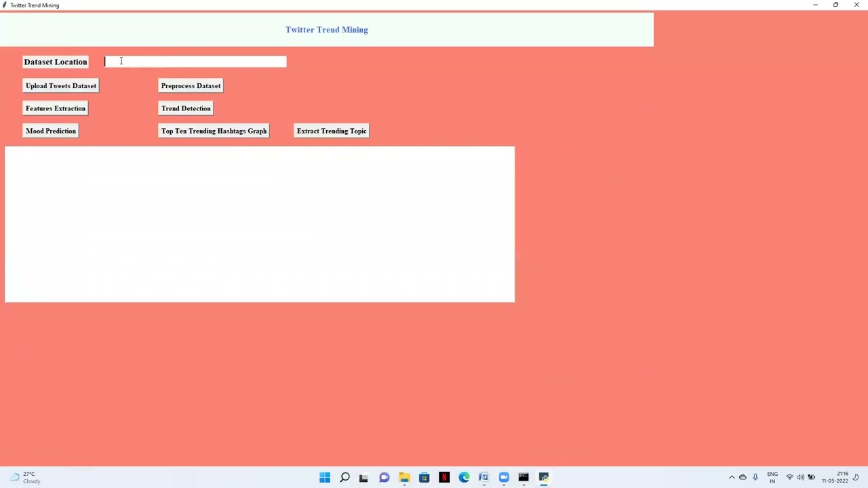Minimize the Twitter Trend Mining window
This screenshot has height=488, width=868.
click(815, 5)
